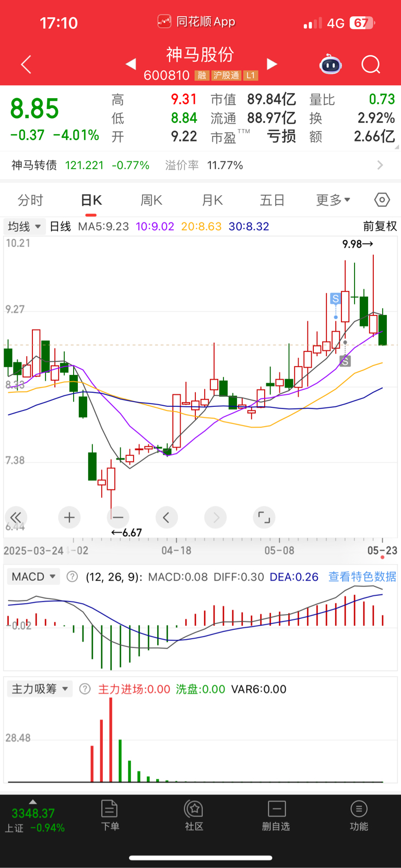Tap the back arrow in header
Viewport: 401px width, 868px height.
tap(26, 64)
